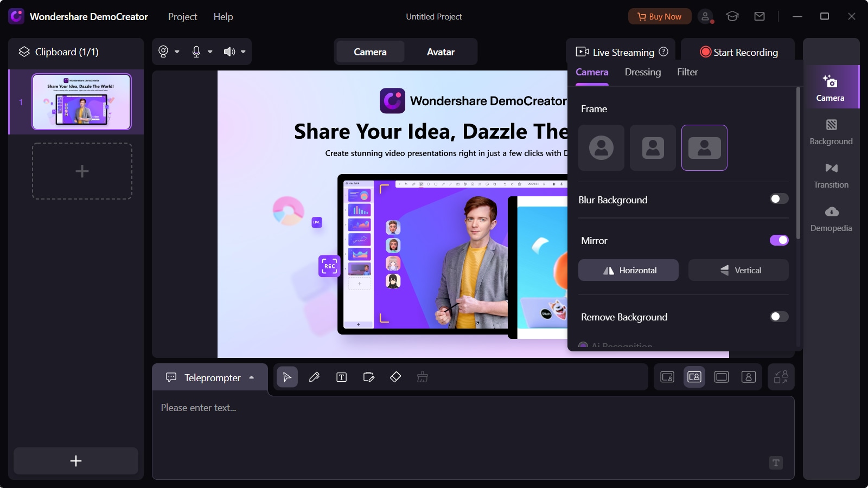Select the pen drawing tool
Image resolution: width=868 pixels, height=488 pixels.
pyautogui.click(x=314, y=377)
